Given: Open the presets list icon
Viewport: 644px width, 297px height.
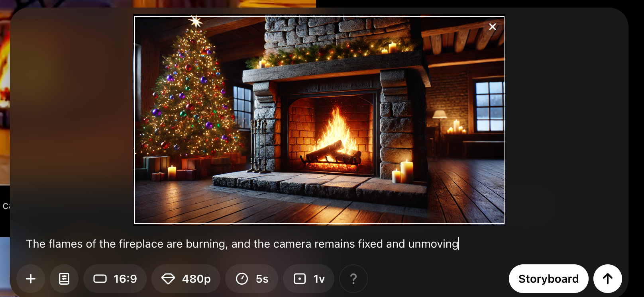Looking at the screenshot, I should [64, 279].
